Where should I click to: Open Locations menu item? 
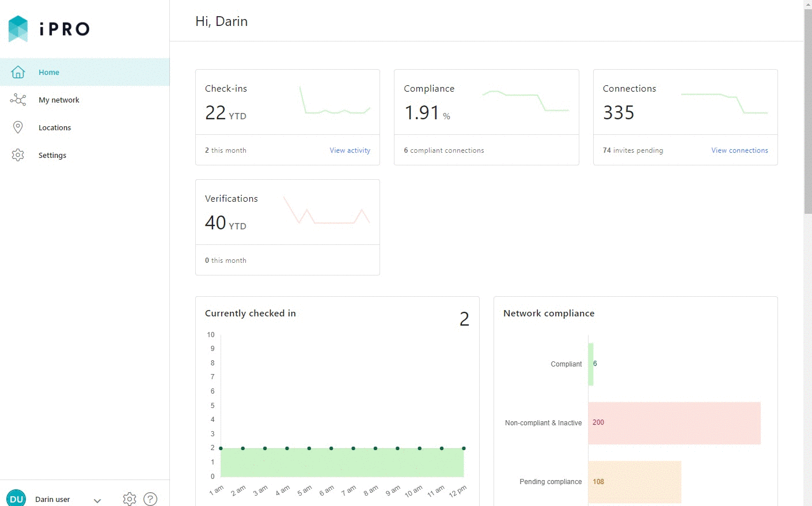85,127
